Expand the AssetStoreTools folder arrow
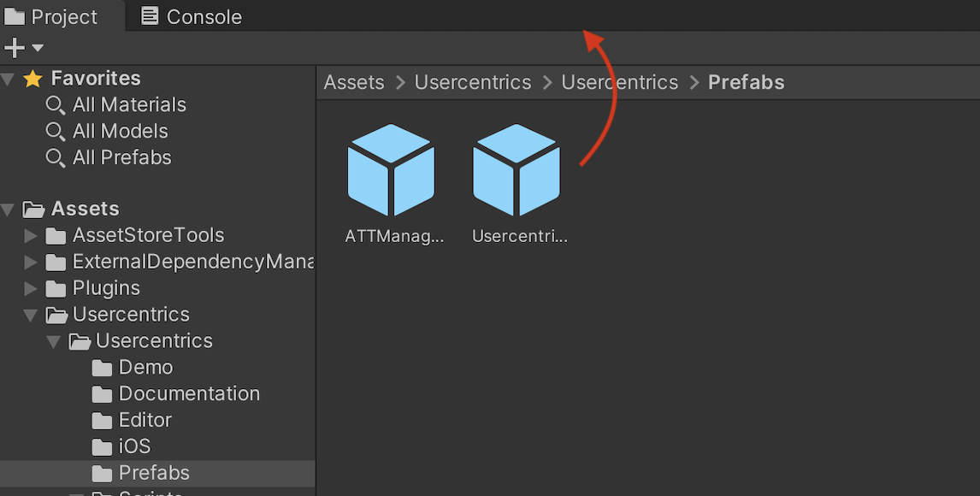This screenshot has width=980, height=496. point(30,235)
